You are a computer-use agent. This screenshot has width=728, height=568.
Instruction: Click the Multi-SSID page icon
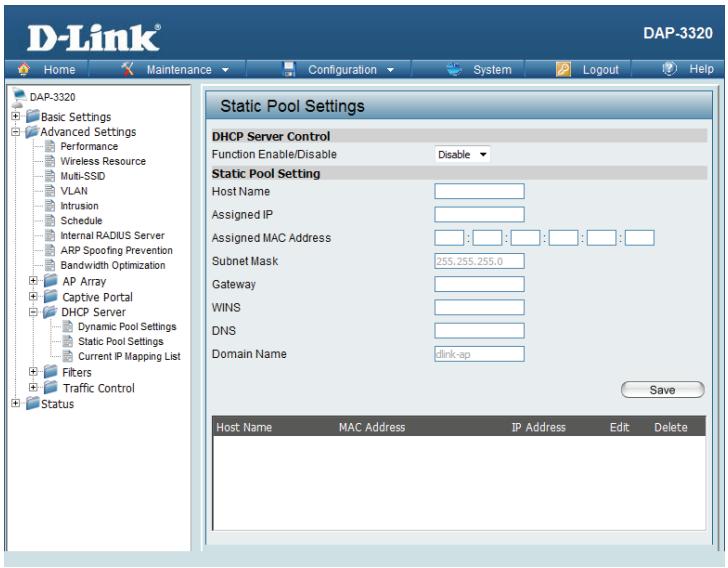point(50,176)
